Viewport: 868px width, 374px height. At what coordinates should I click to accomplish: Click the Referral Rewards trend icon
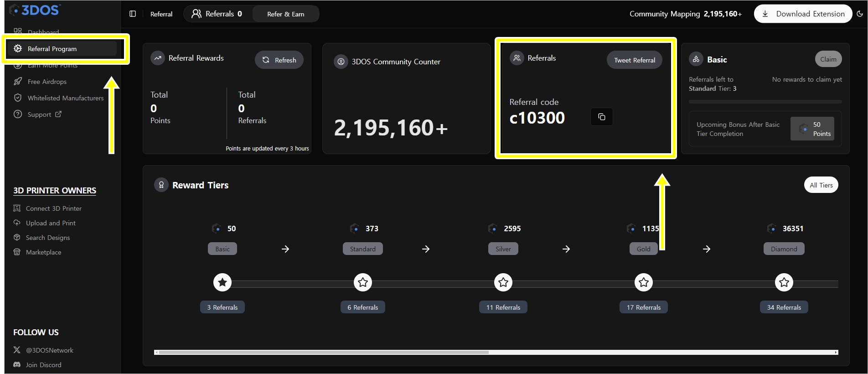[x=158, y=58]
